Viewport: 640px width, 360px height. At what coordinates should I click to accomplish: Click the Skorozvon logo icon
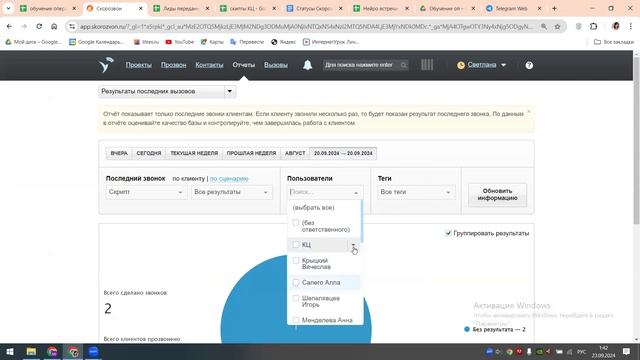[x=106, y=65]
